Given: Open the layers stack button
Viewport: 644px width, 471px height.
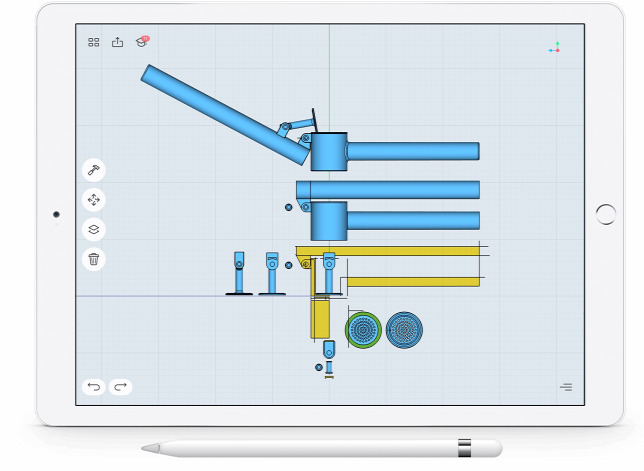Looking at the screenshot, I should point(94,229).
